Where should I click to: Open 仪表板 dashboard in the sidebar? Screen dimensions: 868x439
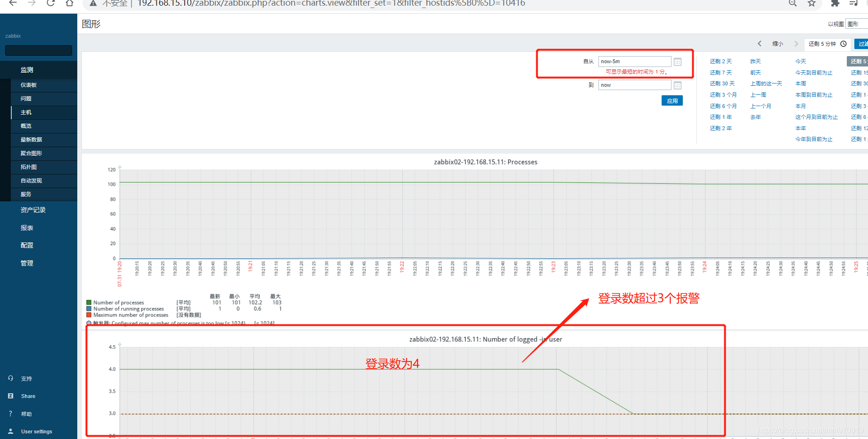44,85
